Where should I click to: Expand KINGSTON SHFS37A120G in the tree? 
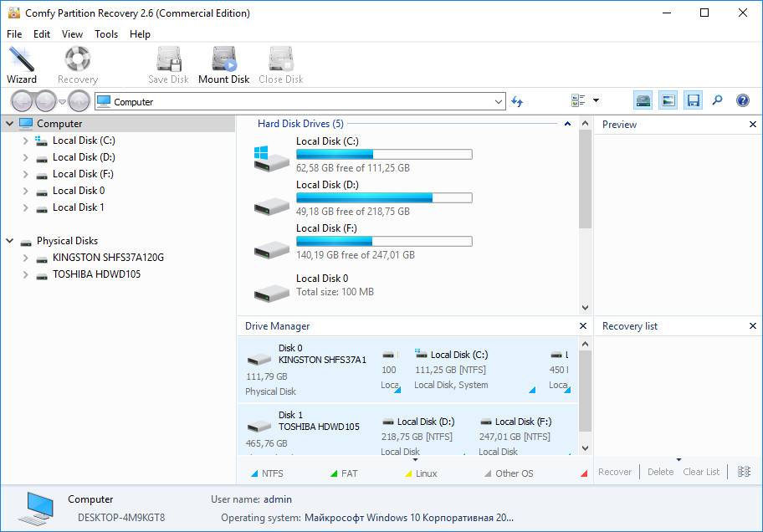click(25, 258)
